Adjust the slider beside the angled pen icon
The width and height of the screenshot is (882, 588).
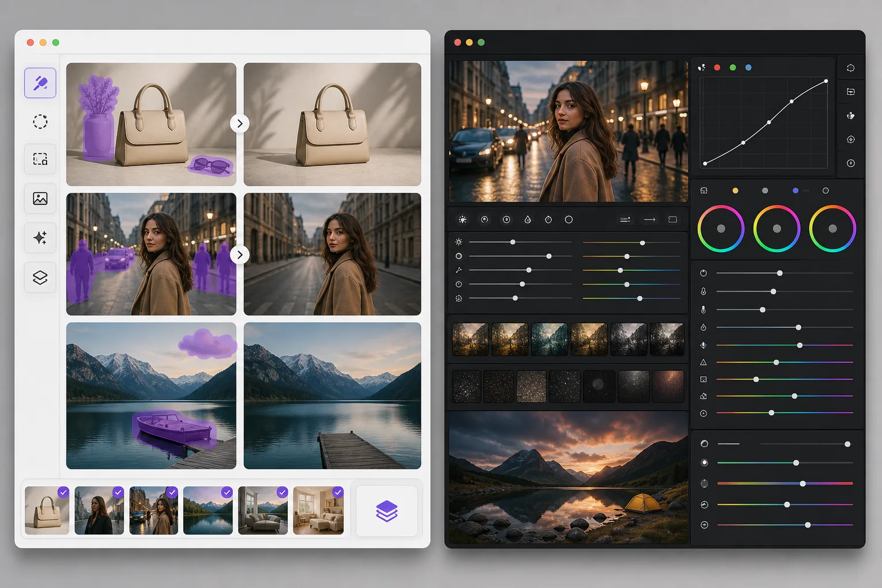point(520,270)
